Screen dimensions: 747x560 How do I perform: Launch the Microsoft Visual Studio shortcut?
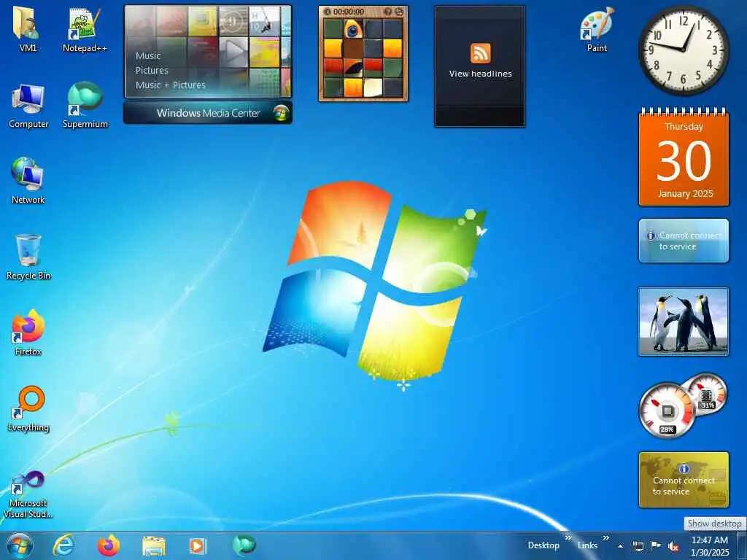28,494
